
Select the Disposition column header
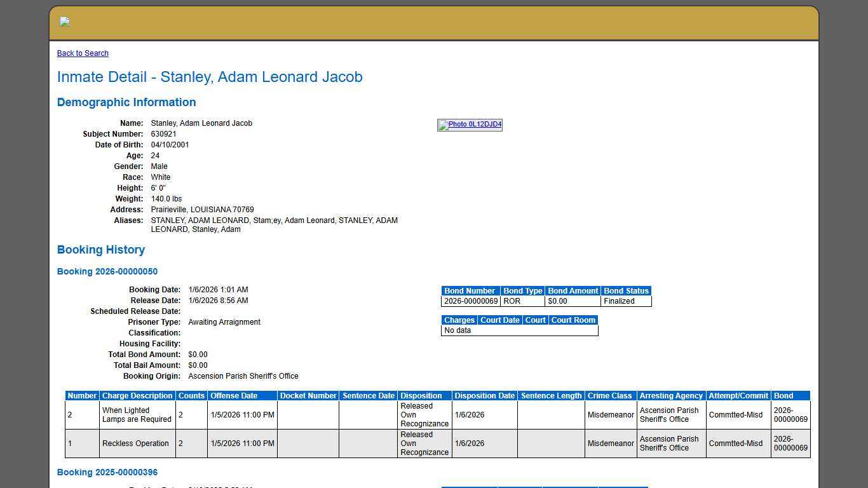pyautogui.click(x=423, y=395)
